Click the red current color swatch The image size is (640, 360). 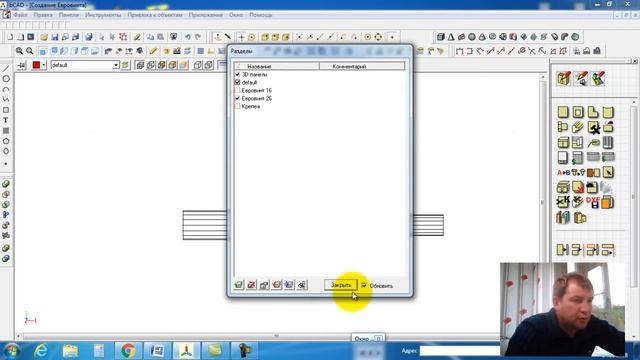point(36,65)
